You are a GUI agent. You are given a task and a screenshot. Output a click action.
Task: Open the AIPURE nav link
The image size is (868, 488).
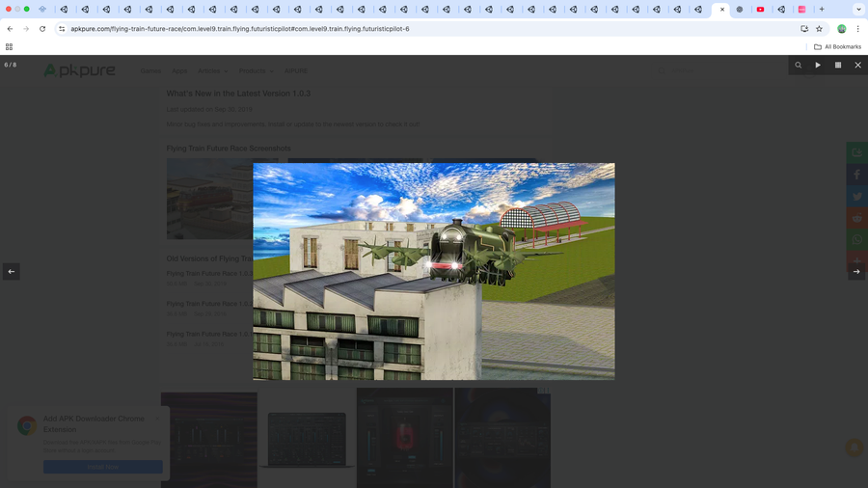(x=296, y=70)
